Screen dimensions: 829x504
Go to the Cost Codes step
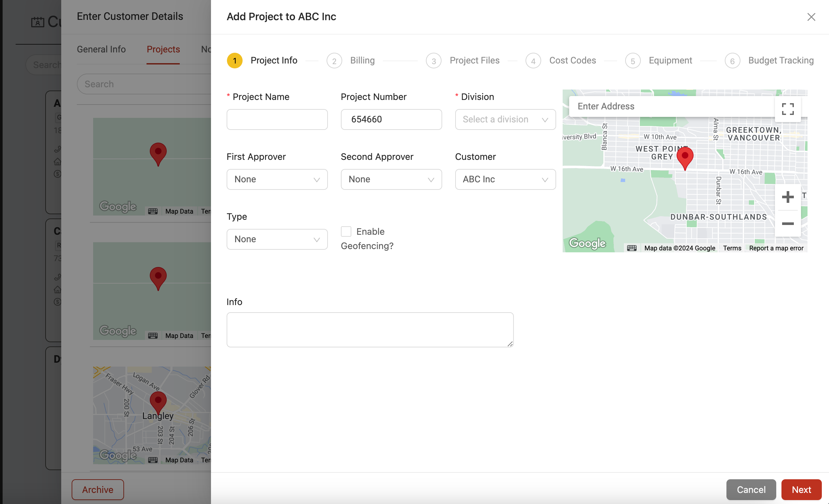[572, 61]
